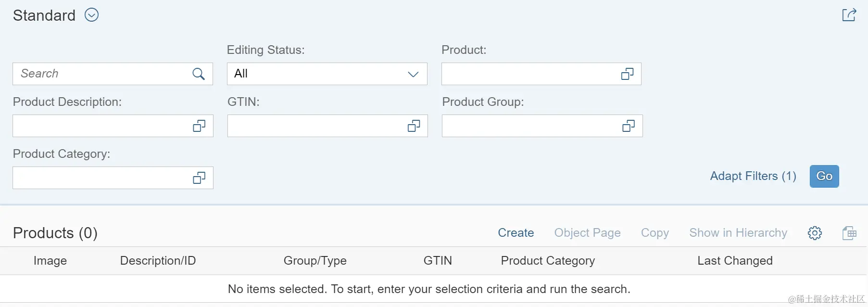Viewport: 868px width, 307px height.
Task: Open value help for GTIN field
Action: pos(414,126)
